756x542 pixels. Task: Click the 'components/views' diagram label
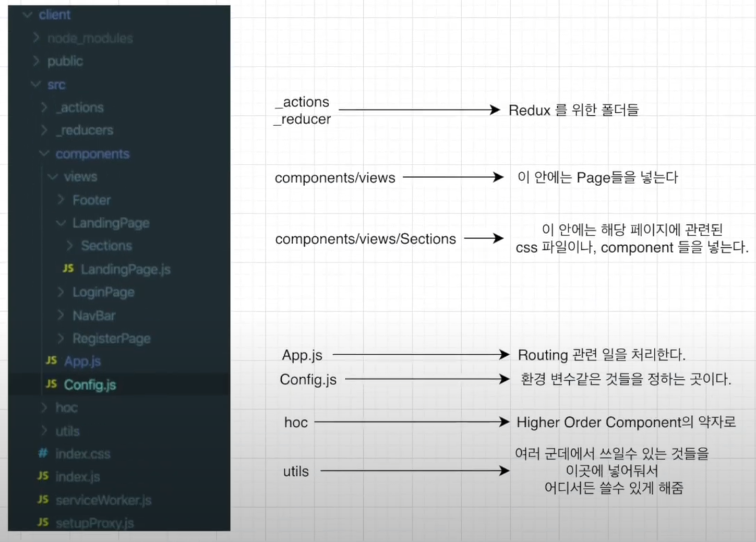[x=335, y=178]
